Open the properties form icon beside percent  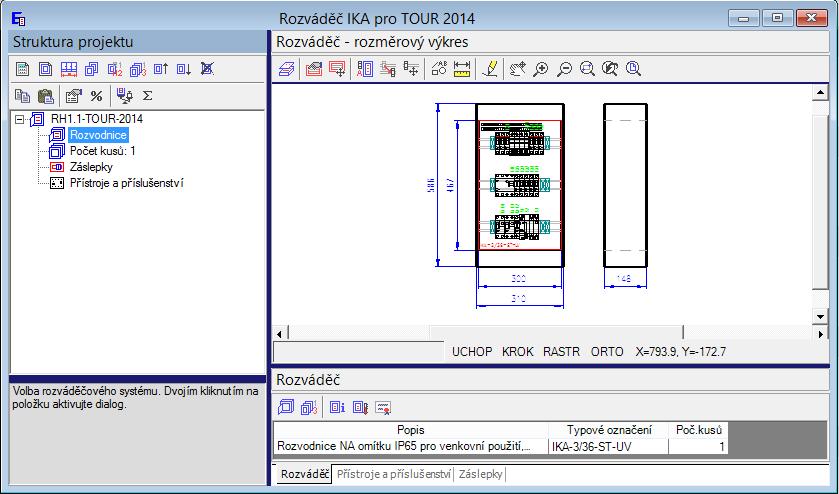[73, 96]
